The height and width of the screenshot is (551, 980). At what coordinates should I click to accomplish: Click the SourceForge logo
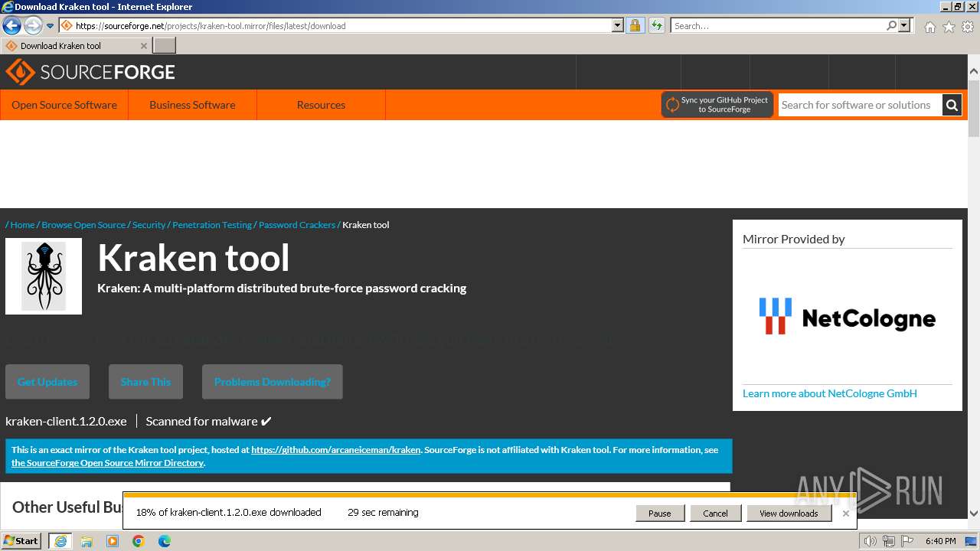click(x=90, y=72)
